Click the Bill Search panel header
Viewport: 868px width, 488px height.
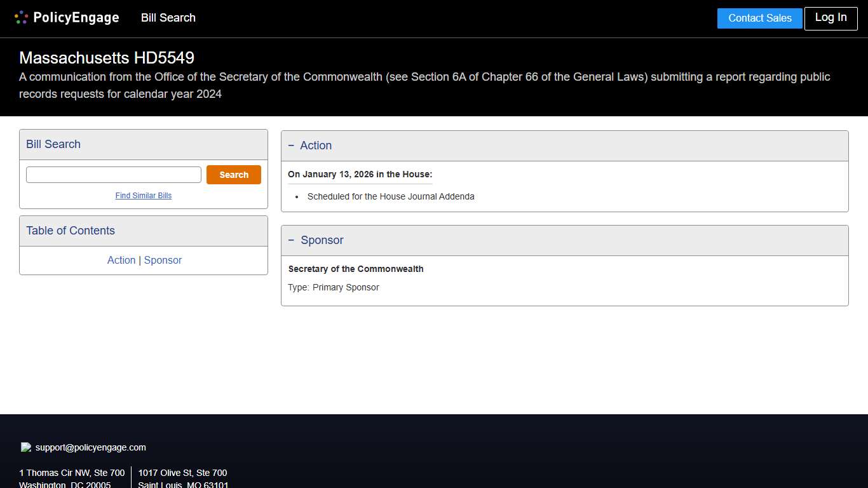(53, 144)
